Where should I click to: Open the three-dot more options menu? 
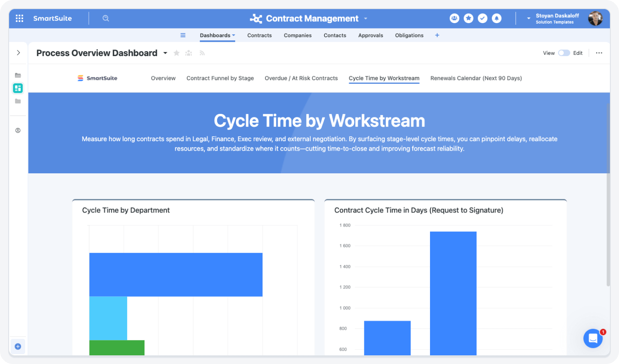(x=599, y=53)
